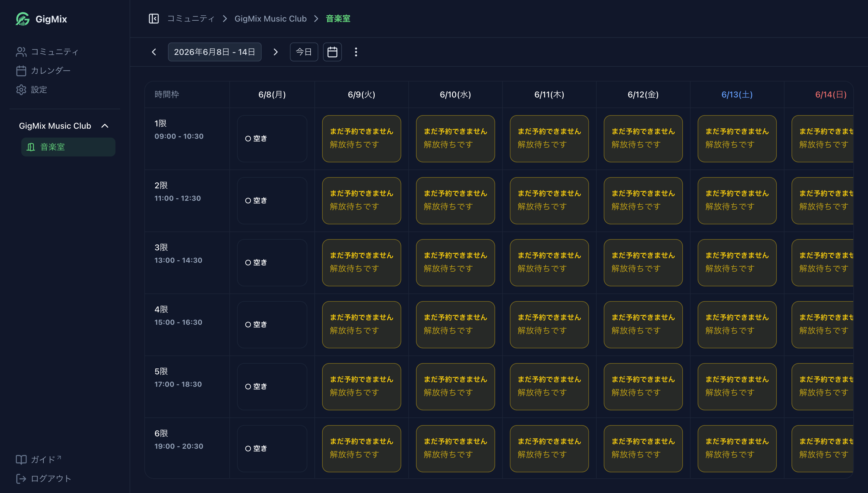Click the unavailable 3限 card on 6/13
This screenshot has height=493, width=868.
(737, 263)
